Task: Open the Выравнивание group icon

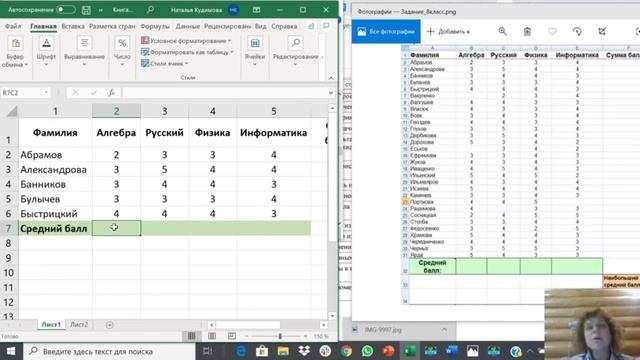Action: pos(84,43)
